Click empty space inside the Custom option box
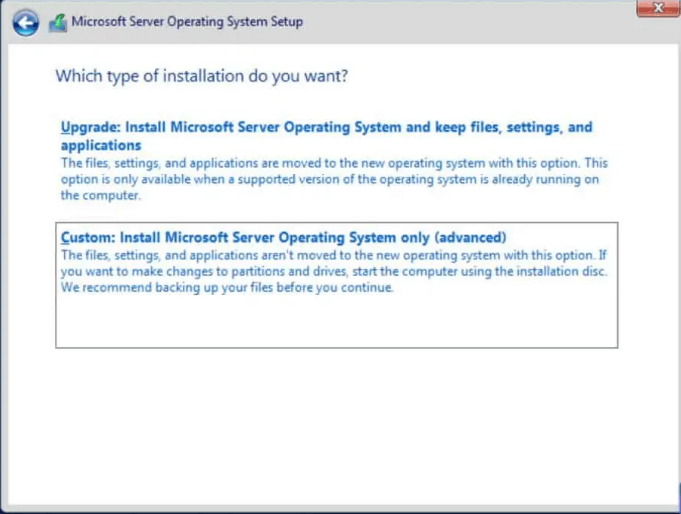The height and width of the screenshot is (514, 681). click(336, 322)
